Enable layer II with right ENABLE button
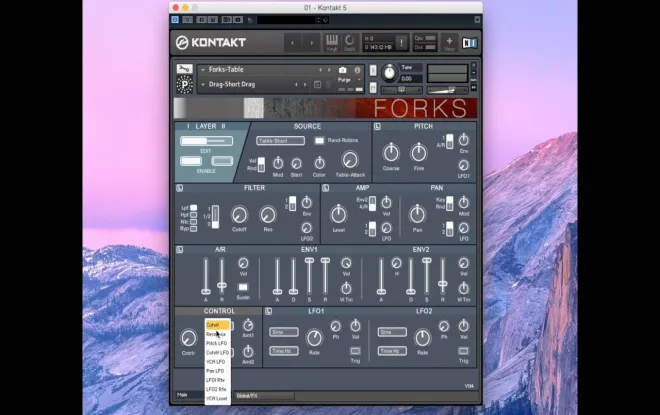 222,161
